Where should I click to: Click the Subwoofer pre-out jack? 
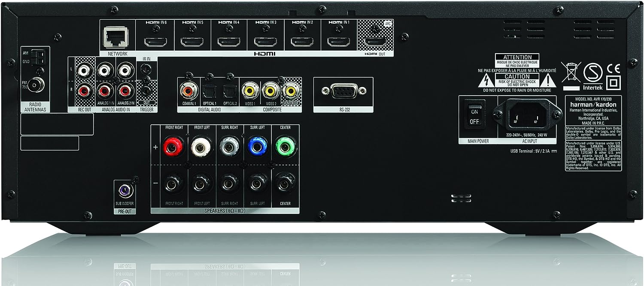125,189
